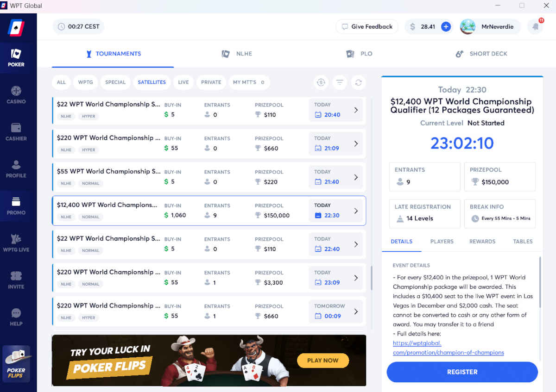The width and height of the screenshot is (556, 392).
Task: Switch to the Short Deck tab
Action: tap(481, 54)
